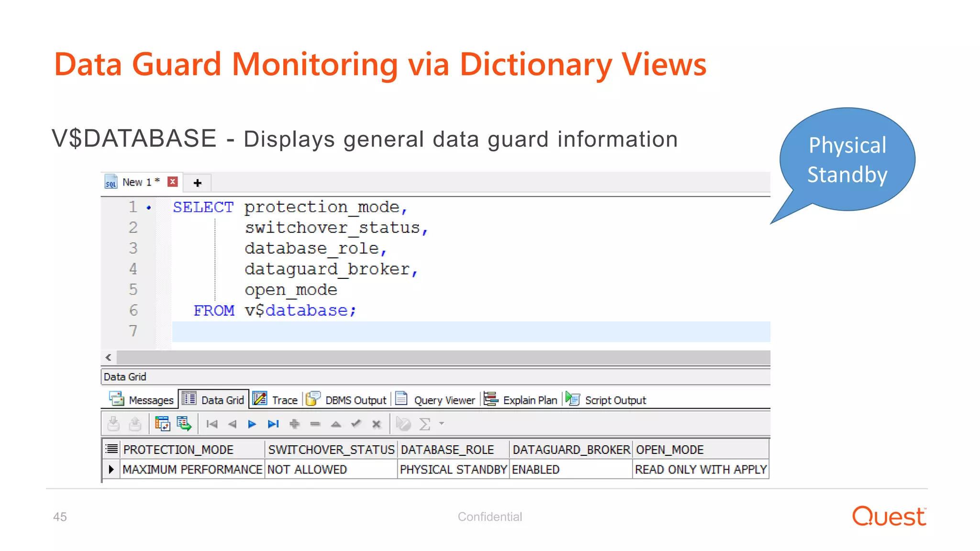
Task: Open the Trace tab
Action: 275,399
